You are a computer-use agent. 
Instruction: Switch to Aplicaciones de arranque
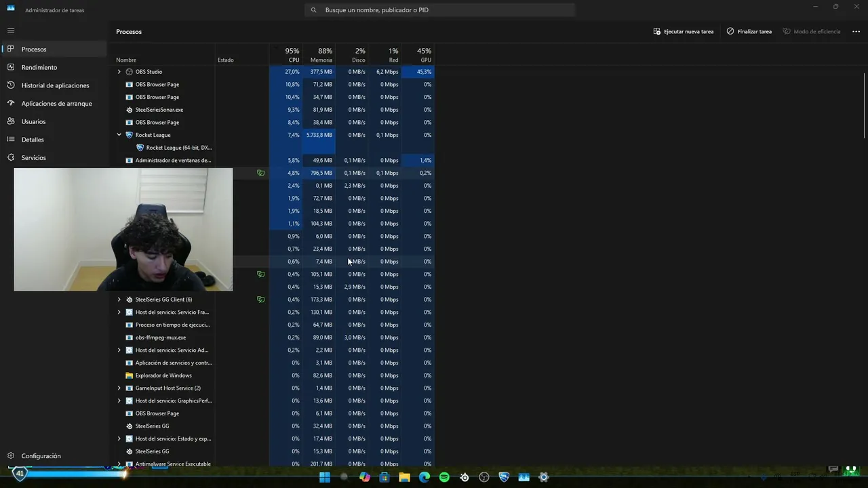tap(54, 104)
